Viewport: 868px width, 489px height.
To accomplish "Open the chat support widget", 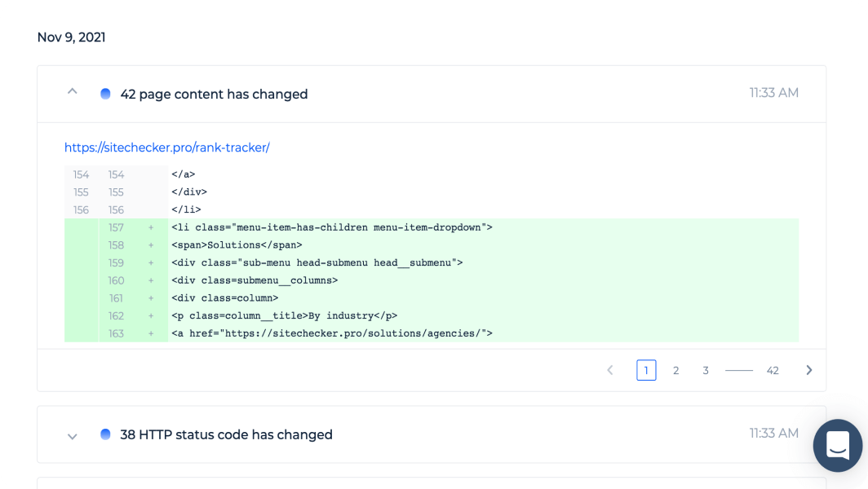I will tap(838, 445).
